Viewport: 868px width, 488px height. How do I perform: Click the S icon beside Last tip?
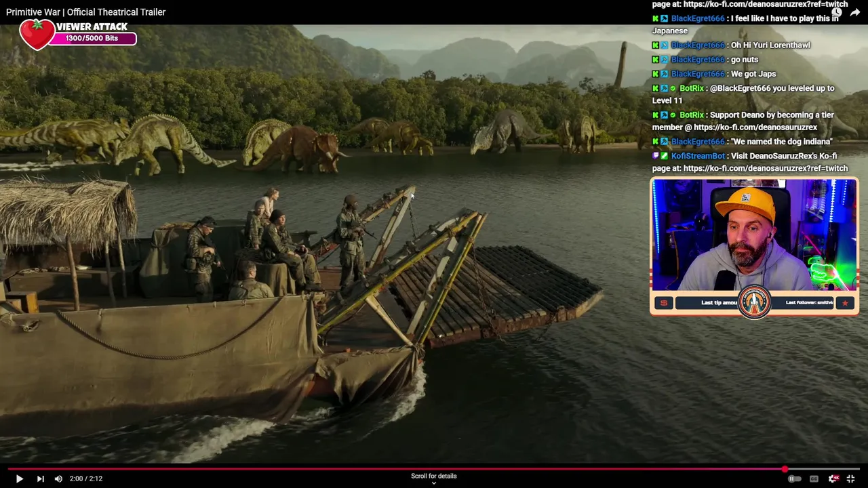(664, 303)
